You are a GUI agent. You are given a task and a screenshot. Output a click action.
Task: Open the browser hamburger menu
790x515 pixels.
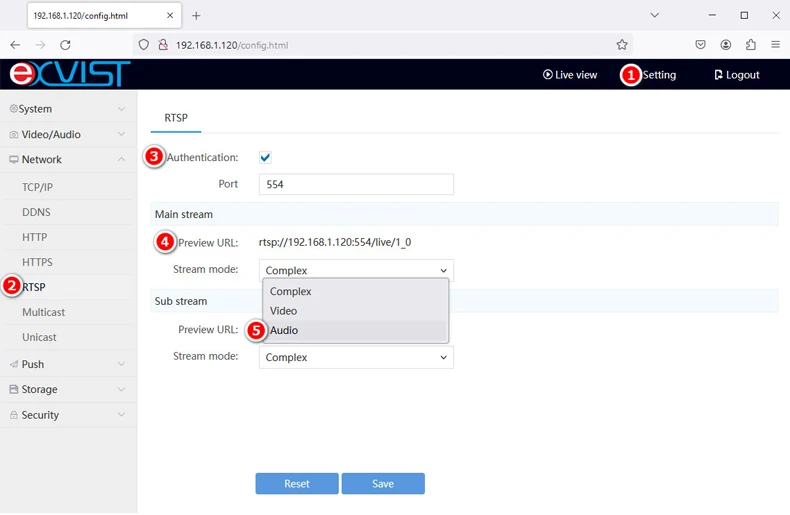[776, 45]
